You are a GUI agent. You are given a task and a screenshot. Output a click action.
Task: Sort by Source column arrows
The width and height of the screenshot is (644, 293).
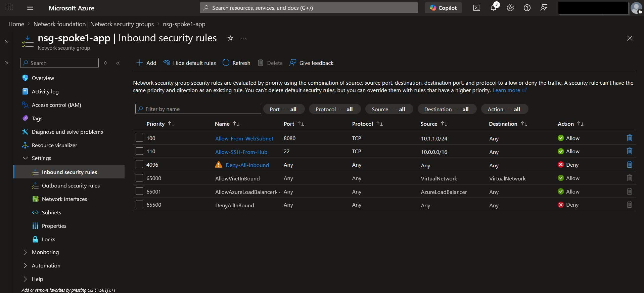(x=444, y=124)
